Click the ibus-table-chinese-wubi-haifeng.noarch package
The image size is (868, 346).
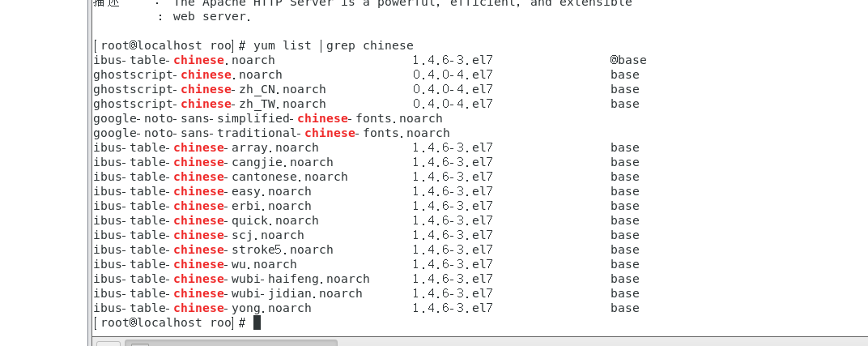[232, 279]
